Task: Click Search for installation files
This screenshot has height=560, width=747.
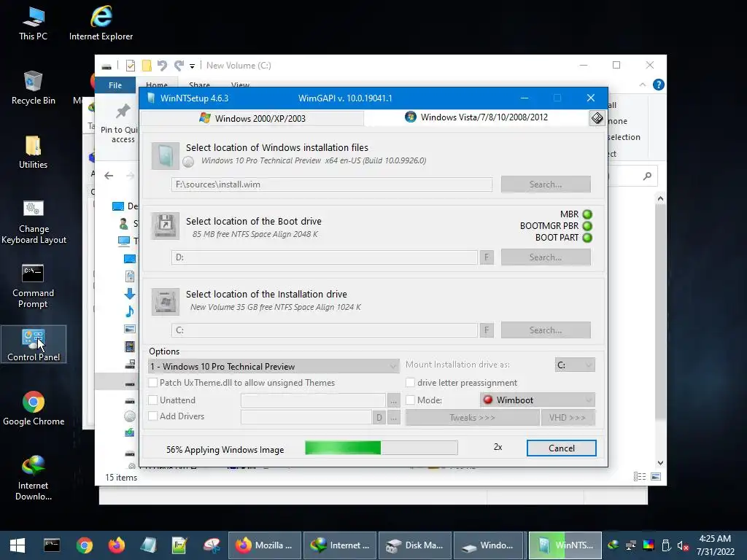Action: click(x=546, y=184)
